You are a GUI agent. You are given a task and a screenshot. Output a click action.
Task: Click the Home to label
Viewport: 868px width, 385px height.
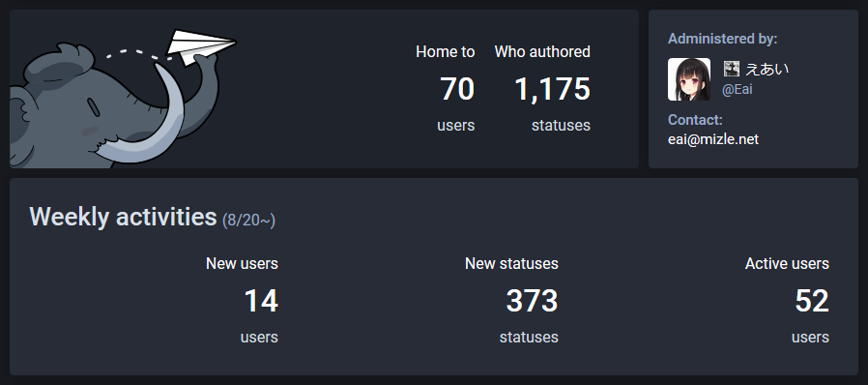point(445,52)
